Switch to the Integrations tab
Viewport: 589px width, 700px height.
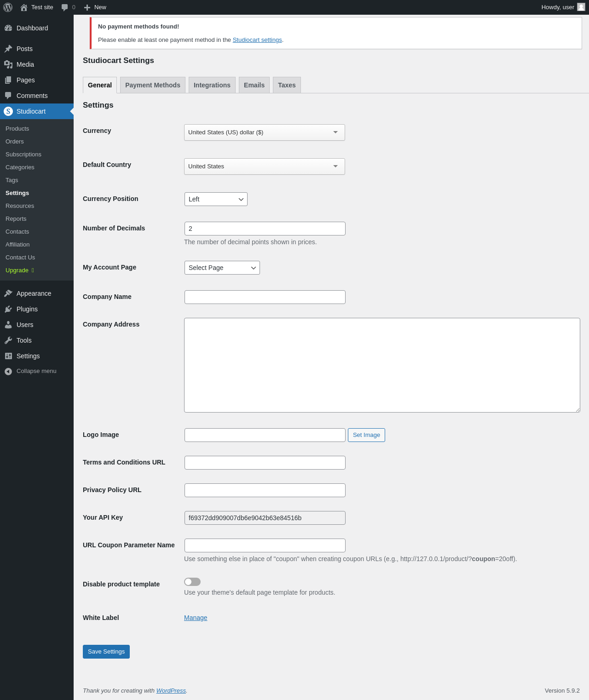tap(212, 85)
